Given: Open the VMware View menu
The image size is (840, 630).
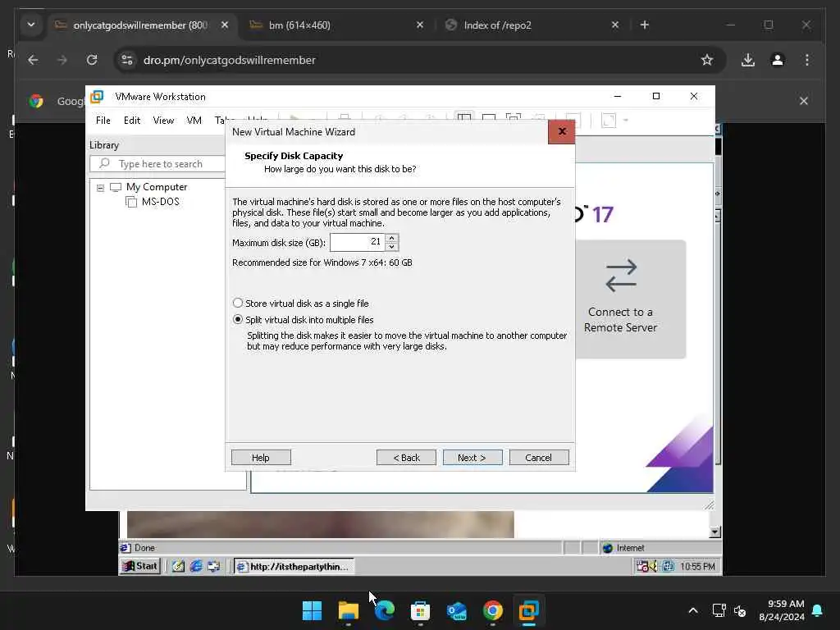Looking at the screenshot, I should click(x=163, y=121).
